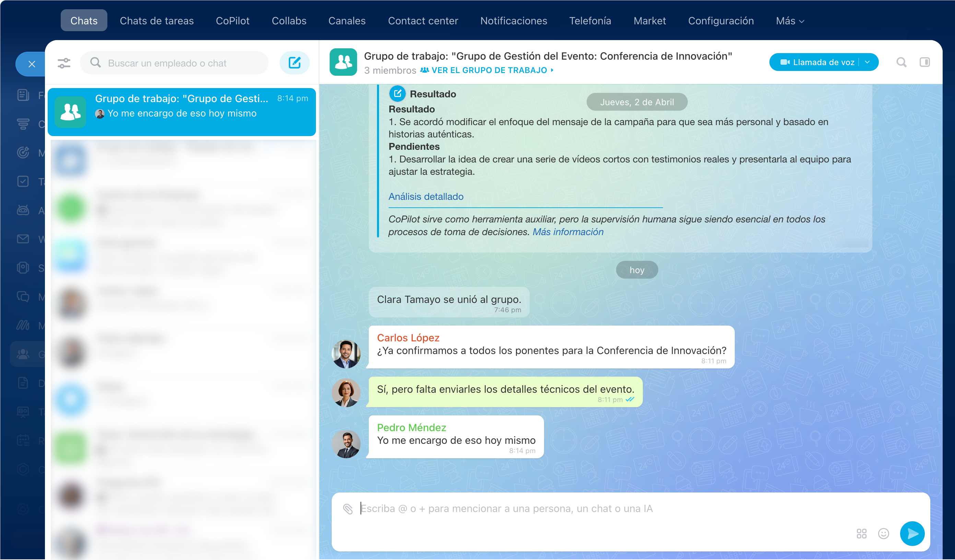Expand the Más menu
Screen dimensions: 955x560
point(790,21)
